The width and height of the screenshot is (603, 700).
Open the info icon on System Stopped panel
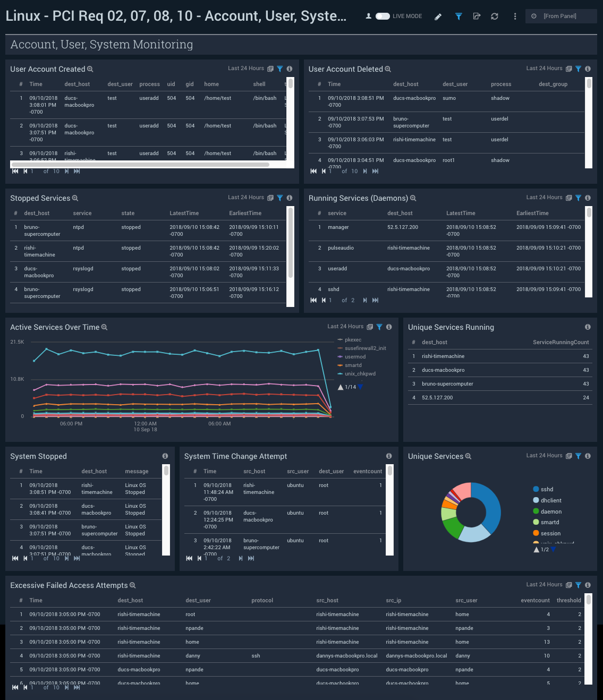tap(165, 456)
